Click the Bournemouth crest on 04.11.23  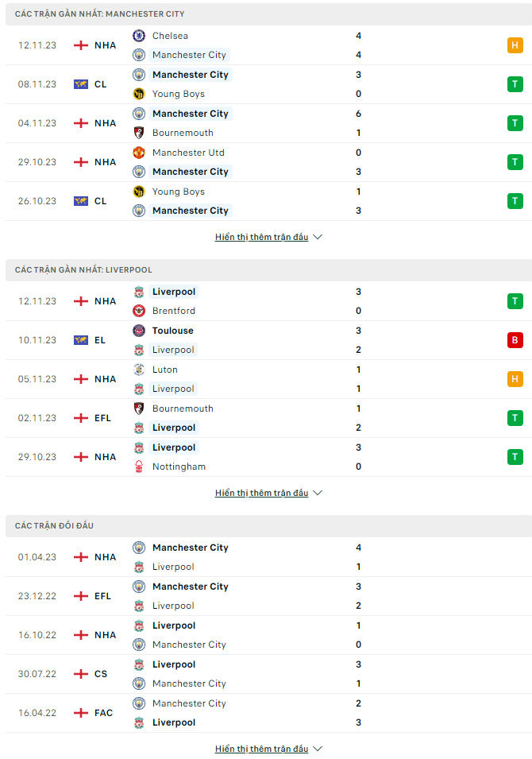pyautogui.click(x=139, y=133)
